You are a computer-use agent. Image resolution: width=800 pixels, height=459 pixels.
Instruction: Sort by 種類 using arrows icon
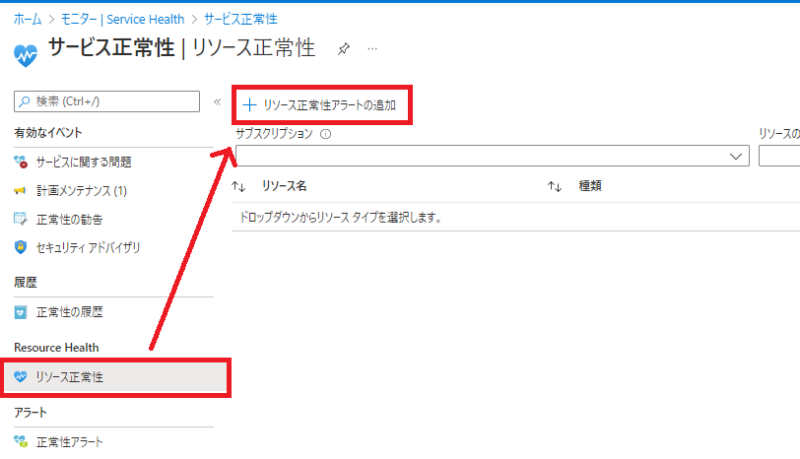click(555, 187)
